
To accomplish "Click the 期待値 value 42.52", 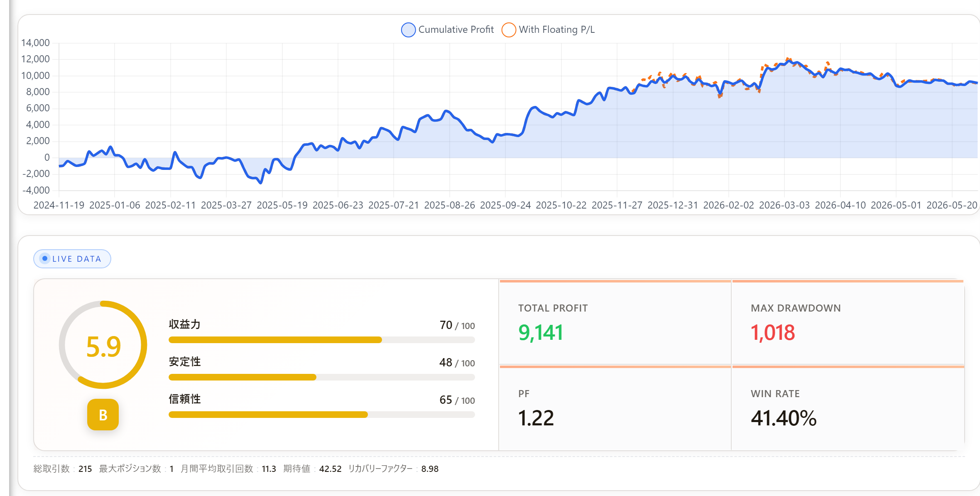I will (330, 469).
